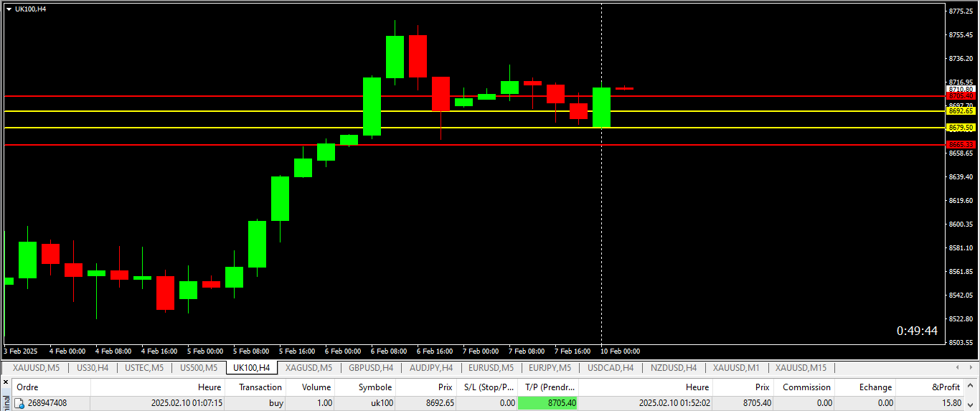Click the green T/P cell showing 8705.40
This screenshot has width=980, height=411.
click(x=548, y=403)
